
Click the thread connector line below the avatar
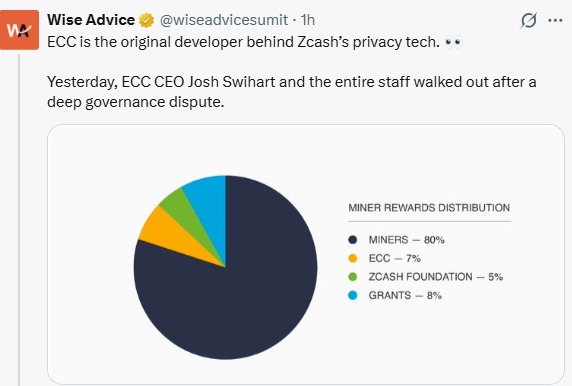(x=19, y=219)
